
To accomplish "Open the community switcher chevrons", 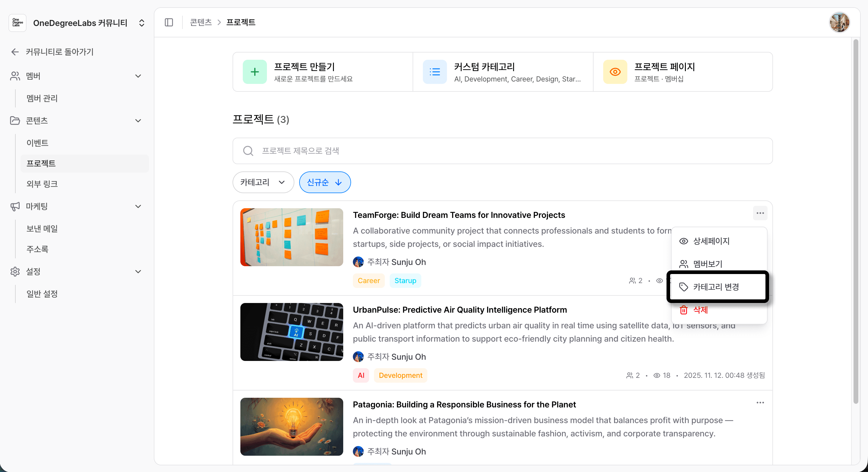I will coord(142,23).
